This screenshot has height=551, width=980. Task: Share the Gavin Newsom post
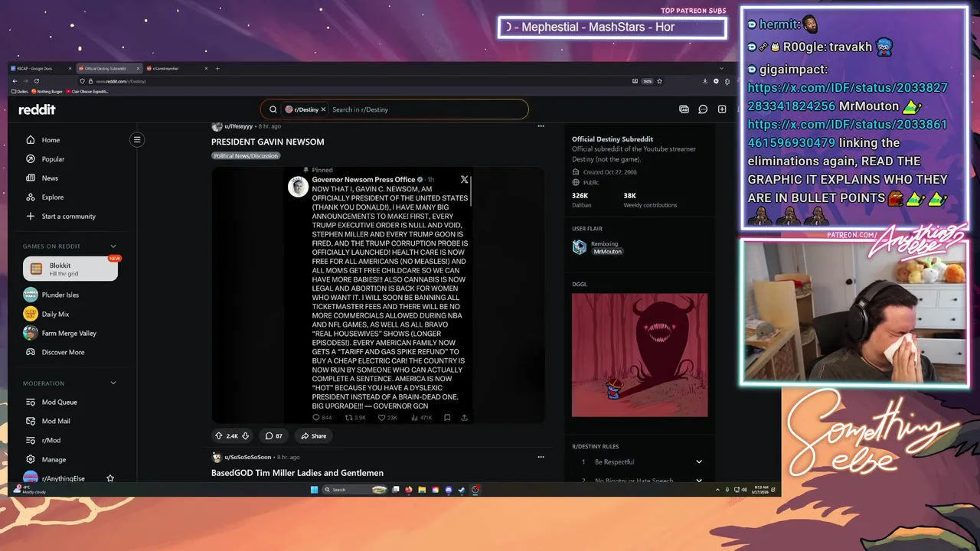[313, 436]
